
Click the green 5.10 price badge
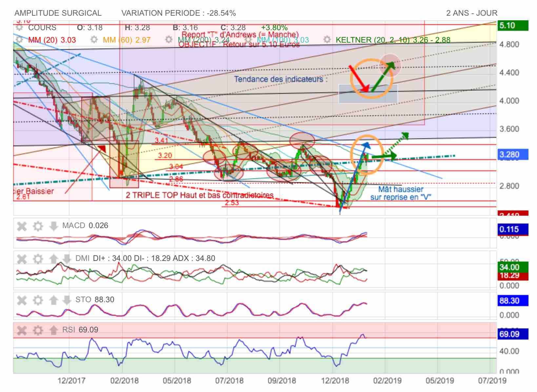tap(513, 26)
